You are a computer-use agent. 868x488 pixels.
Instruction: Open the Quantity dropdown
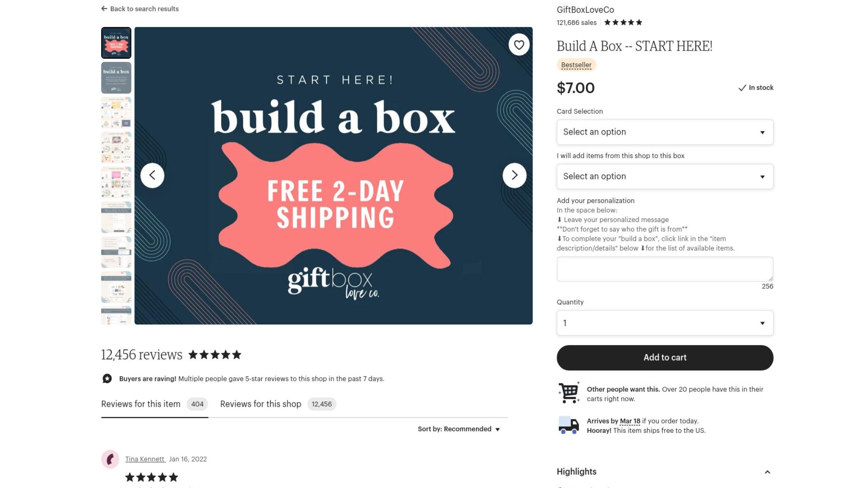665,323
